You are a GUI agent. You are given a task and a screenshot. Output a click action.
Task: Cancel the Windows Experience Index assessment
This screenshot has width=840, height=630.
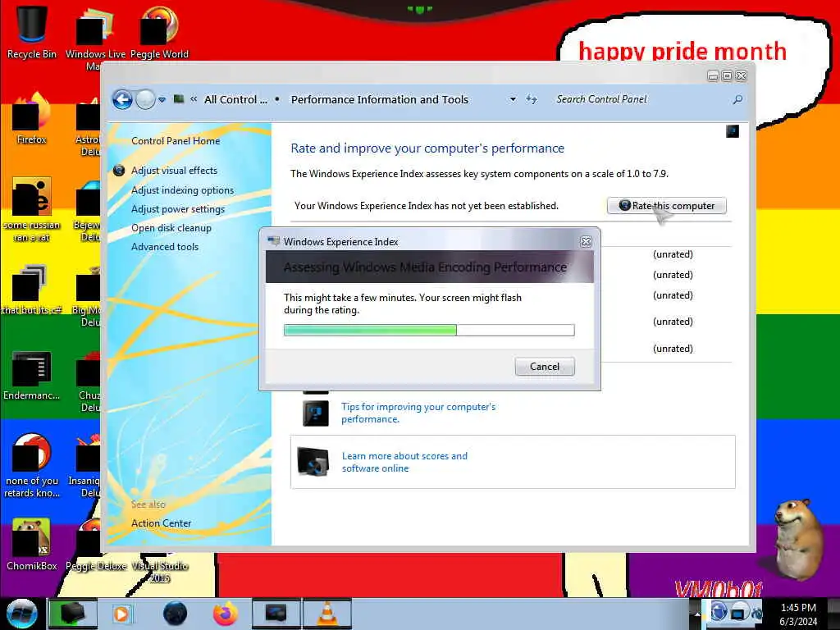[x=545, y=367]
